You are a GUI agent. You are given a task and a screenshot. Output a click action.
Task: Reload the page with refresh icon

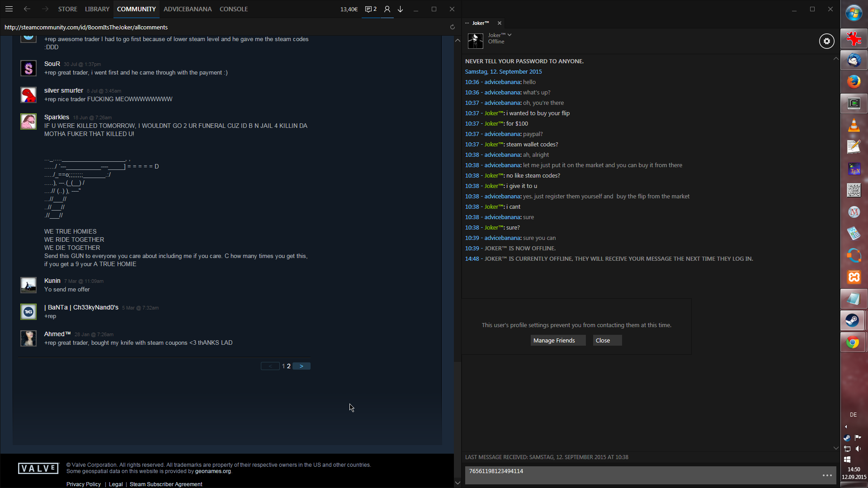coord(452,27)
